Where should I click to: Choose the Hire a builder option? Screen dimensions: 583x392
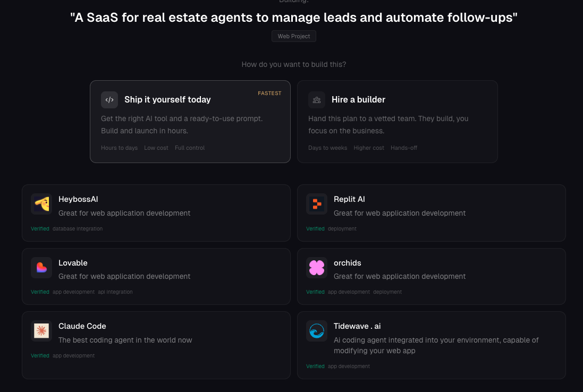coord(358,100)
